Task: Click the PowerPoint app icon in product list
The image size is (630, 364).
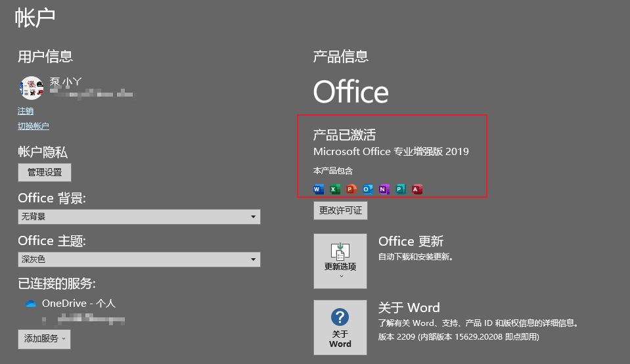Action: coord(351,189)
